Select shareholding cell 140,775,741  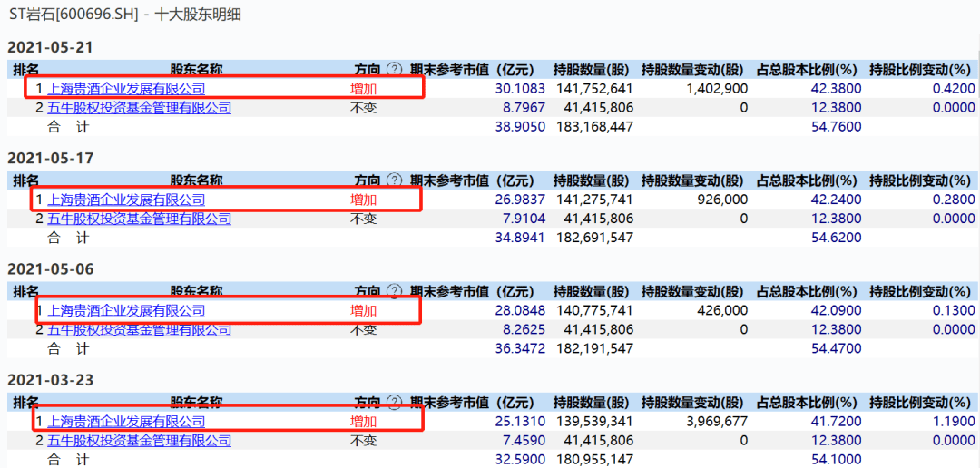click(593, 310)
